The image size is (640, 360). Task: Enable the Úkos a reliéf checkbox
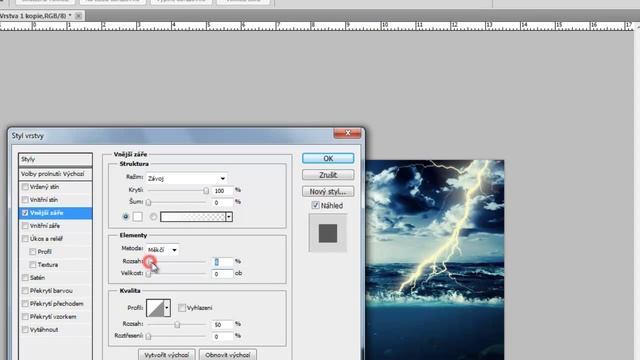pos(25,239)
